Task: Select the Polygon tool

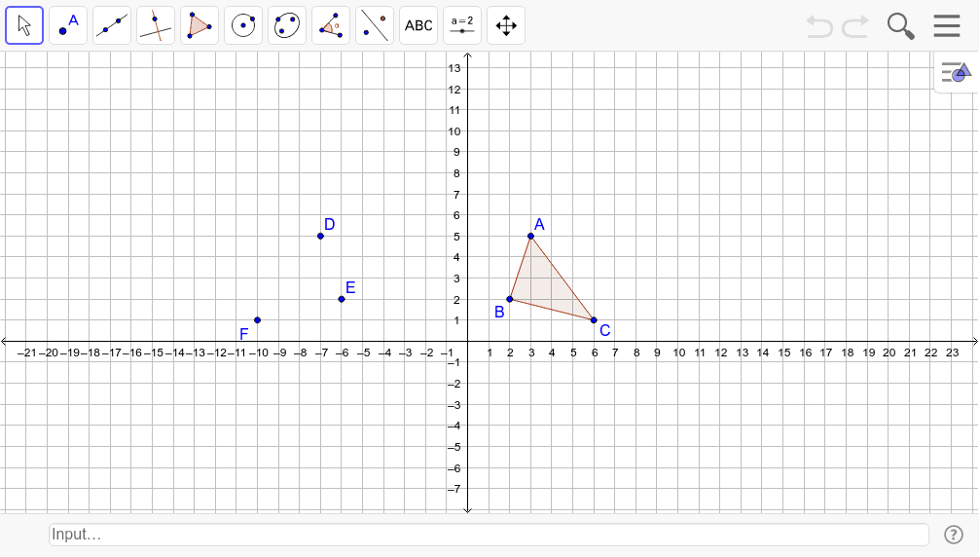Action: click(200, 25)
